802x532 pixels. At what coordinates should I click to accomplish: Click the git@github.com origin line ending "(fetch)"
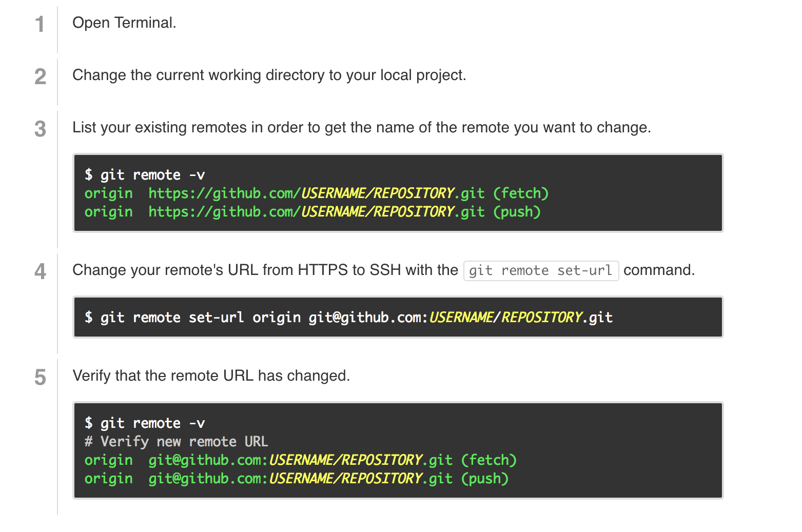point(301,460)
